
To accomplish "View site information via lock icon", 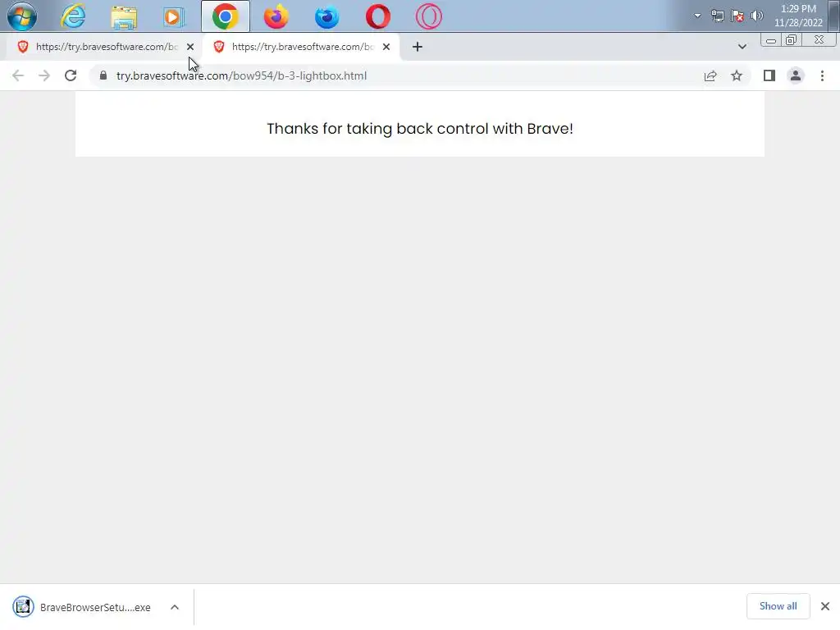I will (103, 75).
